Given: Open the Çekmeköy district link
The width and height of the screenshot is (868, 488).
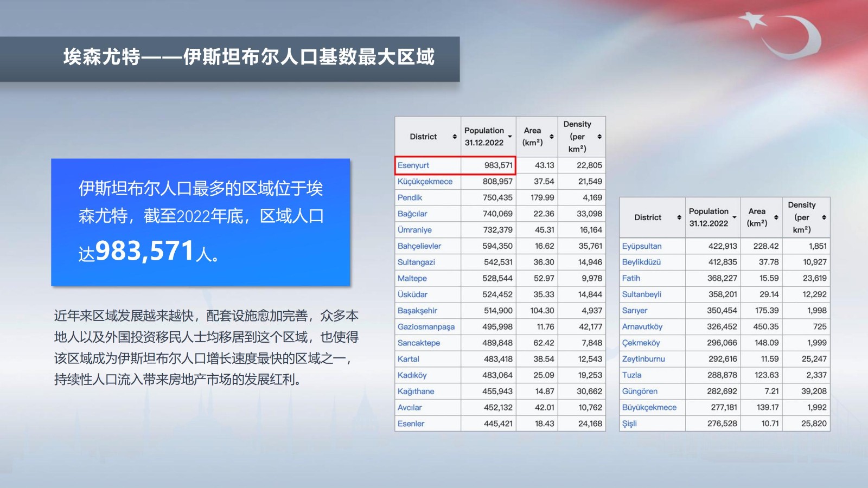Looking at the screenshot, I should 641,343.
